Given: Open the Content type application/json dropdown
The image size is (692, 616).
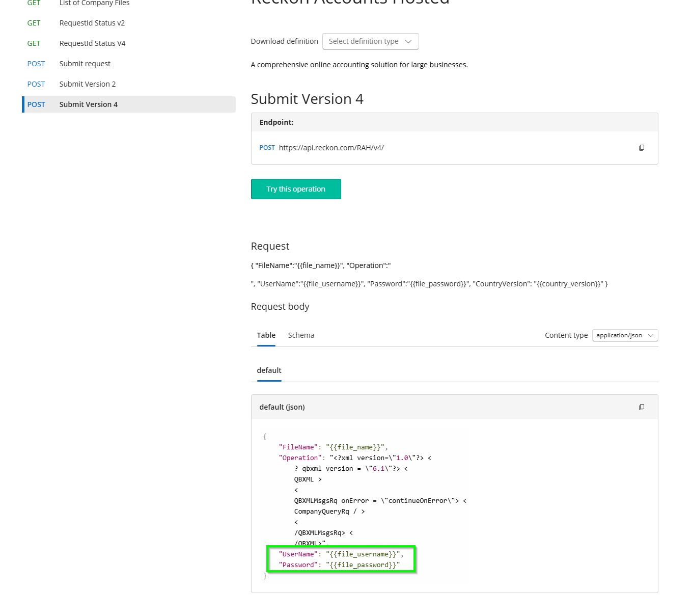Looking at the screenshot, I should 625,335.
